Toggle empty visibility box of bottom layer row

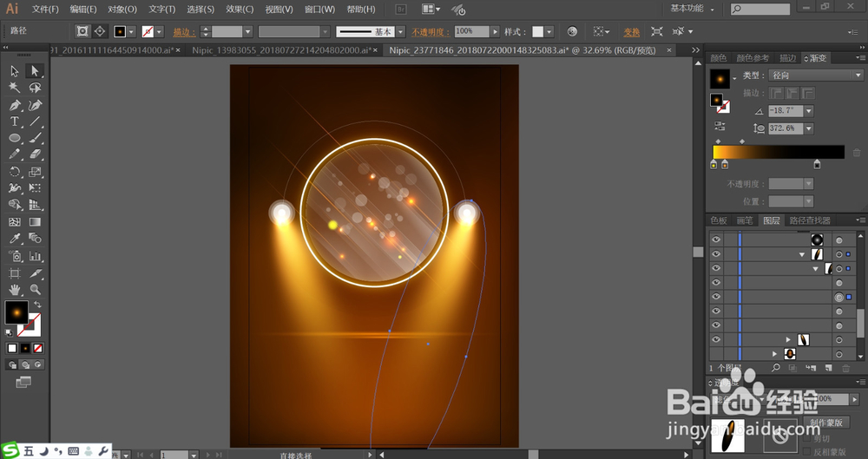(716, 354)
